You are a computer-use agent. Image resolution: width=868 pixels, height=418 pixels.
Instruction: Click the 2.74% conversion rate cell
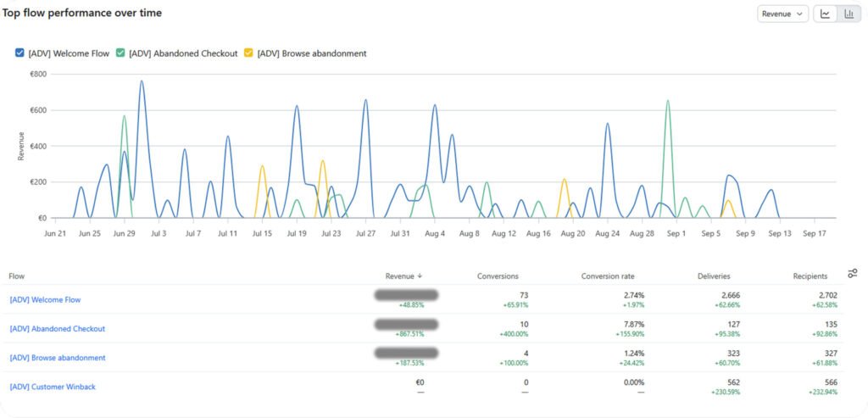[633, 296]
